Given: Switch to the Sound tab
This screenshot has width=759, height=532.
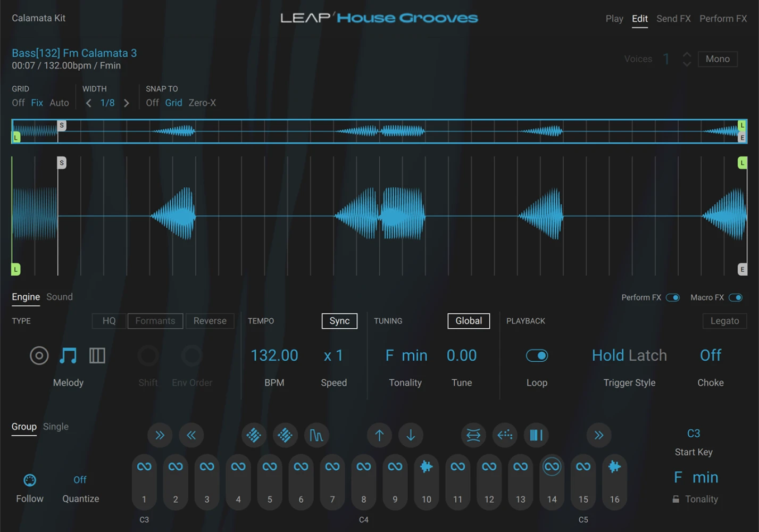Looking at the screenshot, I should [x=59, y=297].
